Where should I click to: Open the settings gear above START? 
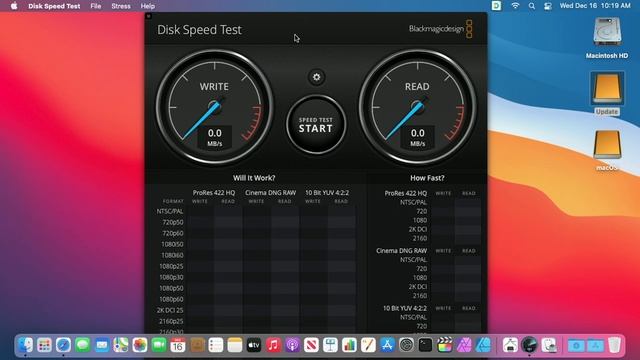[x=316, y=77]
